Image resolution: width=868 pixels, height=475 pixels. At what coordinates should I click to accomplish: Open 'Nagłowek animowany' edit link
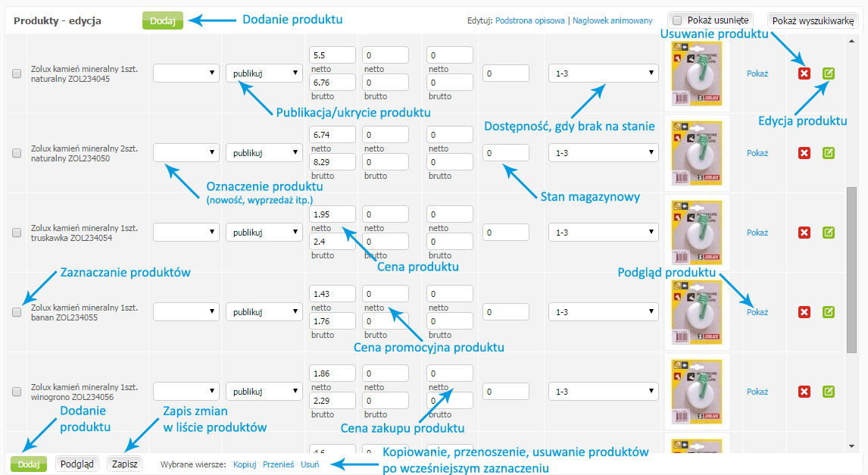click(612, 20)
